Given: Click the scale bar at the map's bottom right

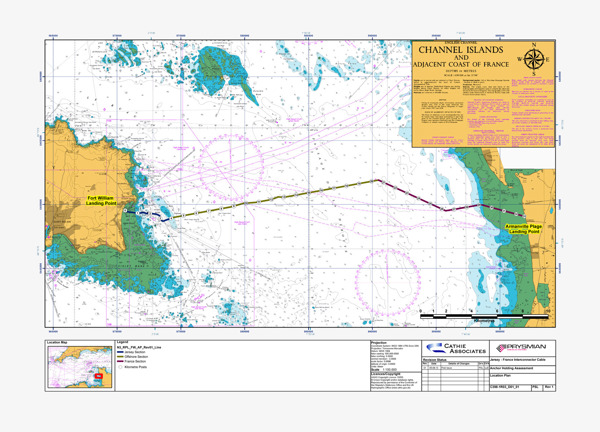Looking at the screenshot, I should (x=483, y=316).
